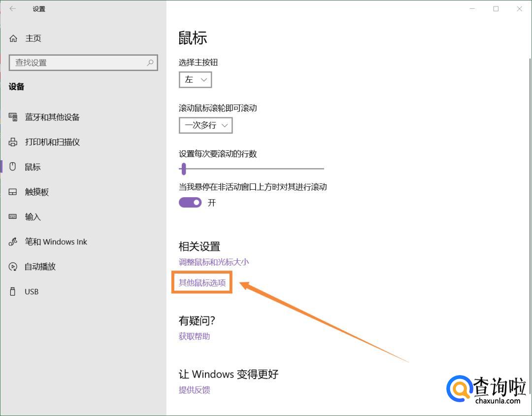Click the 滚动鼠标滚轮即可滚动 label

[218, 108]
